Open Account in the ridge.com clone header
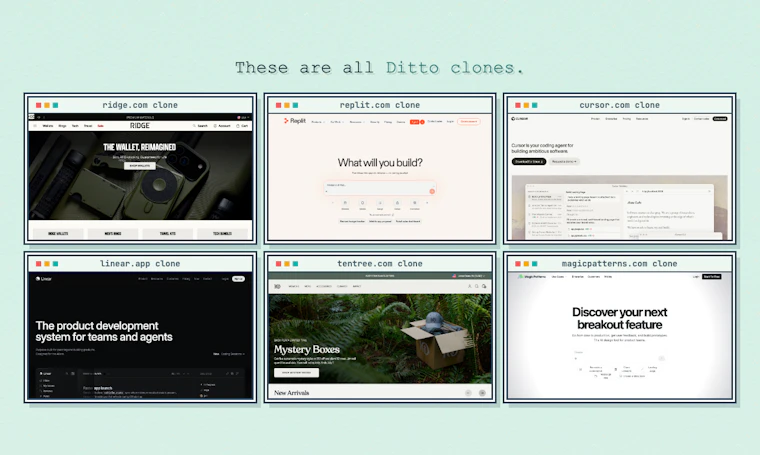 point(222,126)
